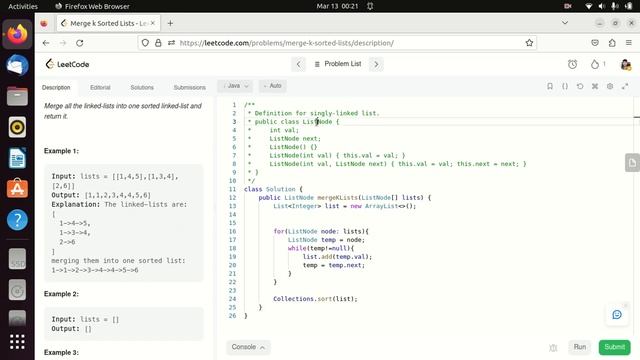This screenshot has width=640, height=360.
Task: Click Example 1 heading
Action: [61, 151]
